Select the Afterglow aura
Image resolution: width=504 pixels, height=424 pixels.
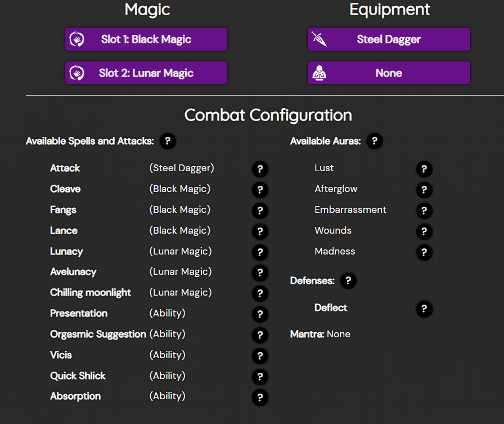336,189
